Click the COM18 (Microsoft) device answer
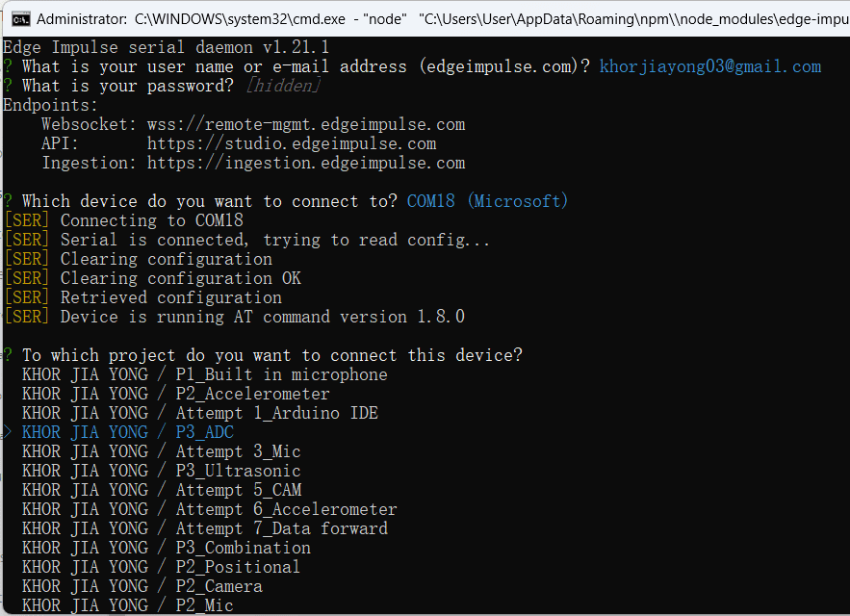 click(487, 201)
